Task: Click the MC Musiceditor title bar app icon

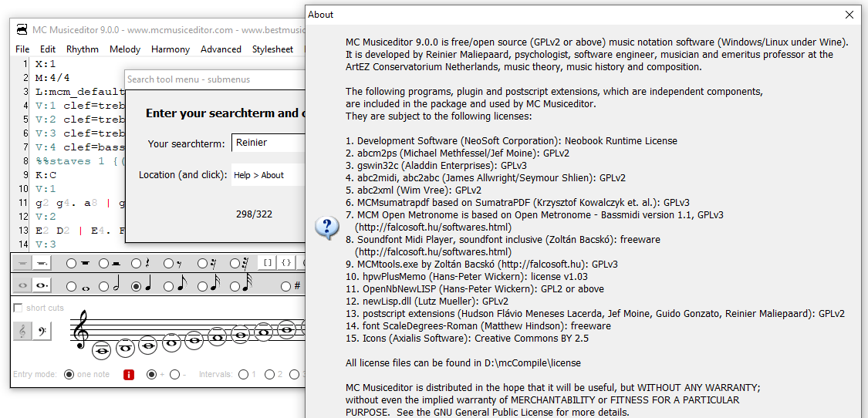Action: (22, 29)
